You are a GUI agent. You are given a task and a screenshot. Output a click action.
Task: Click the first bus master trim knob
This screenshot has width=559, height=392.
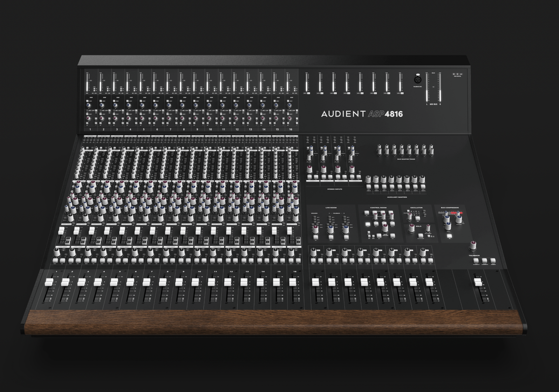coord(379,150)
